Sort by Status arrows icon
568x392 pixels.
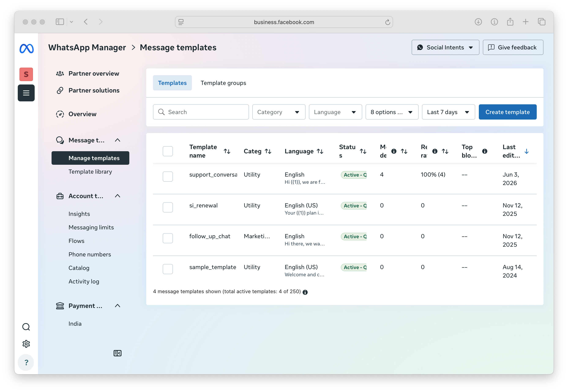pyautogui.click(x=363, y=151)
